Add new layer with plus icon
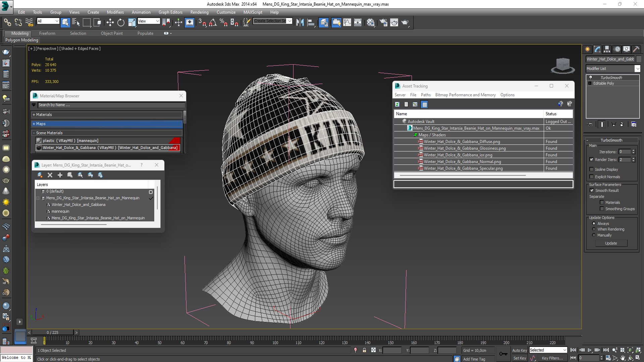Viewport: 644px width, 362px height. 60,175
